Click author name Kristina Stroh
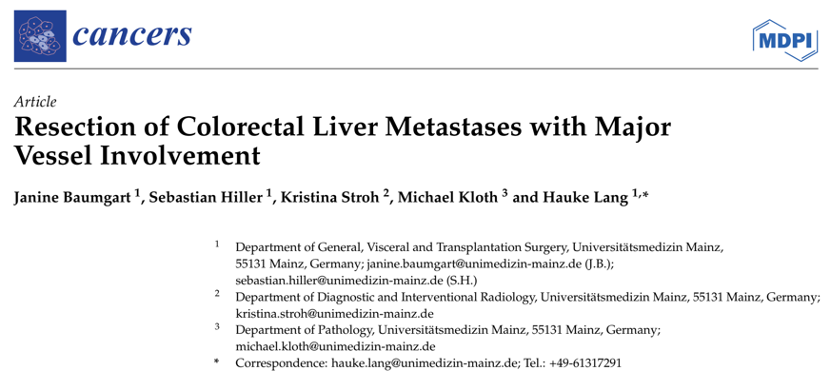Image resolution: width=832 pixels, height=372 pixels. coord(331,197)
